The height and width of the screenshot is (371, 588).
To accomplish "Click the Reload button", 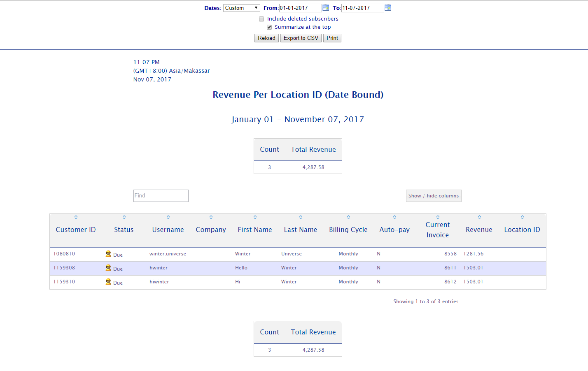I will (x=266, y=38).
